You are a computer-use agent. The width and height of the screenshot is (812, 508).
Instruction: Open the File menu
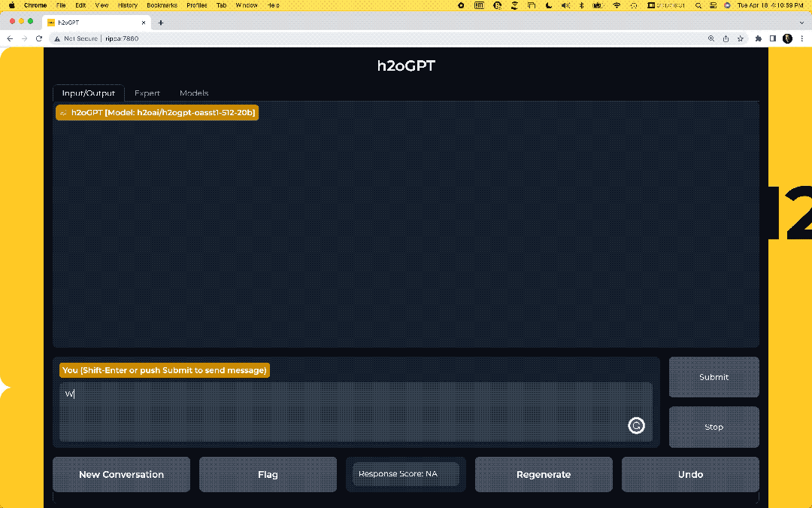61,5
